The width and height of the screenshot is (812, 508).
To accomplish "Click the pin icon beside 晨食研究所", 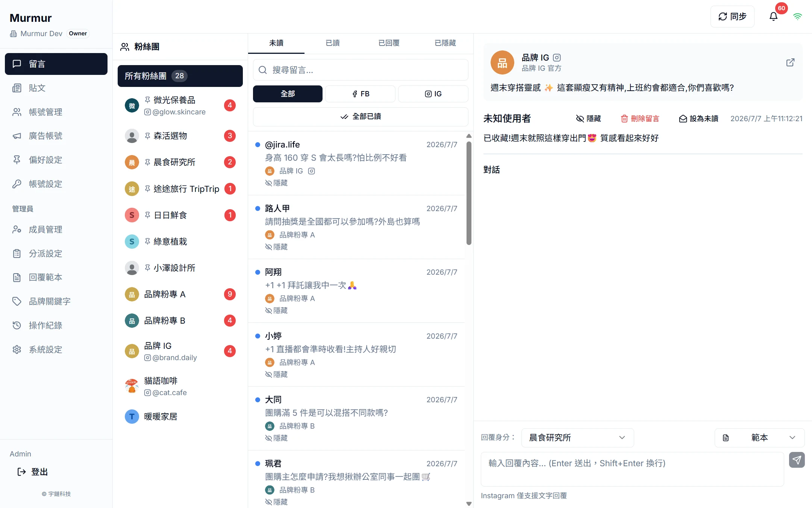I will (147, 162).
